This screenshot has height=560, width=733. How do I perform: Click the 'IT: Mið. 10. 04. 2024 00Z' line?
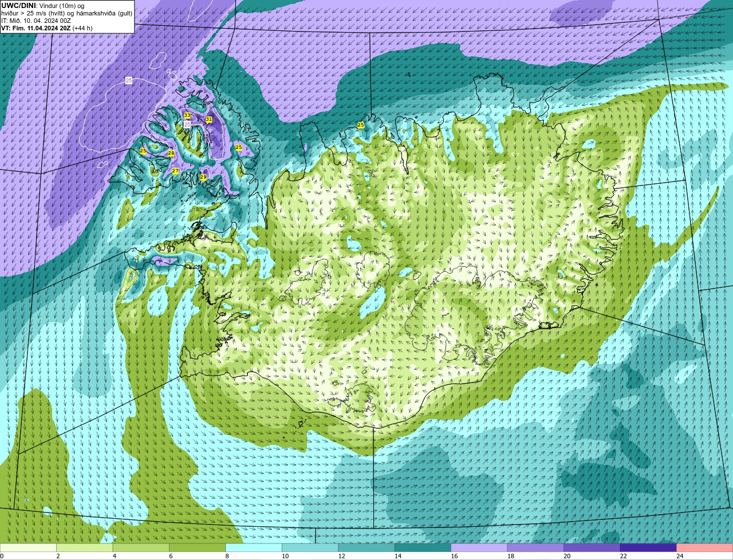click(36, 21)
